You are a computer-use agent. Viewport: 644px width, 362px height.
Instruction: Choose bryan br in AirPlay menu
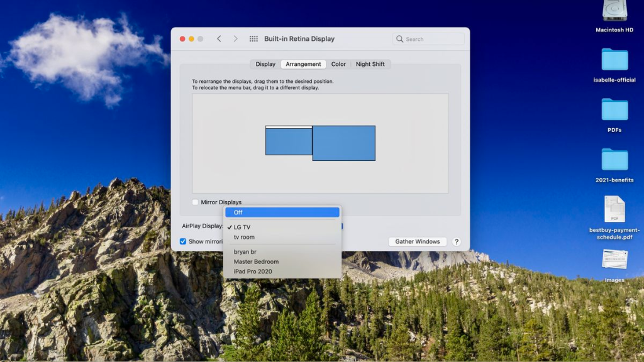coord(282,251)
